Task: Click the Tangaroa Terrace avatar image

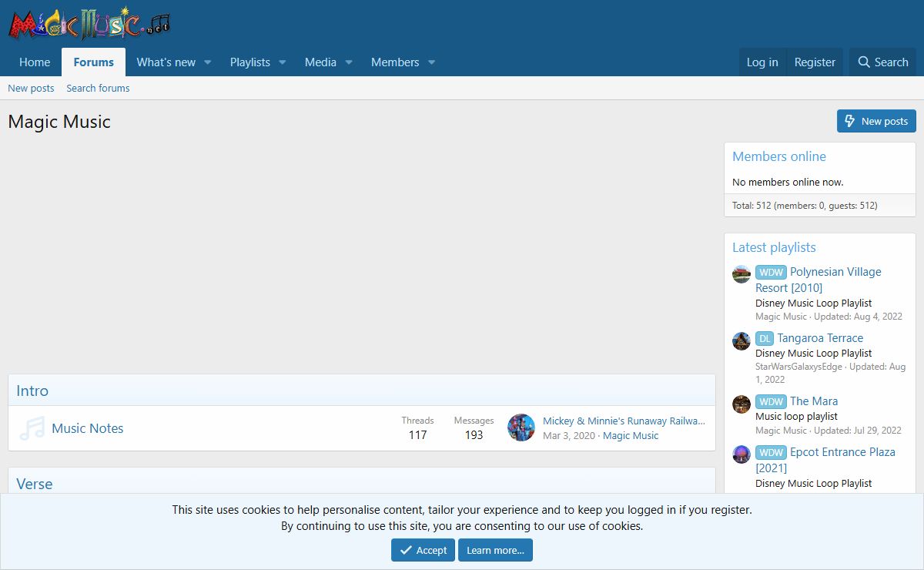Action: 742,340
